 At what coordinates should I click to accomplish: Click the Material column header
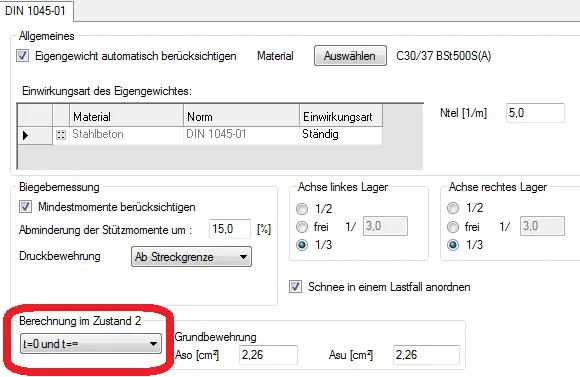pos(126,117)
